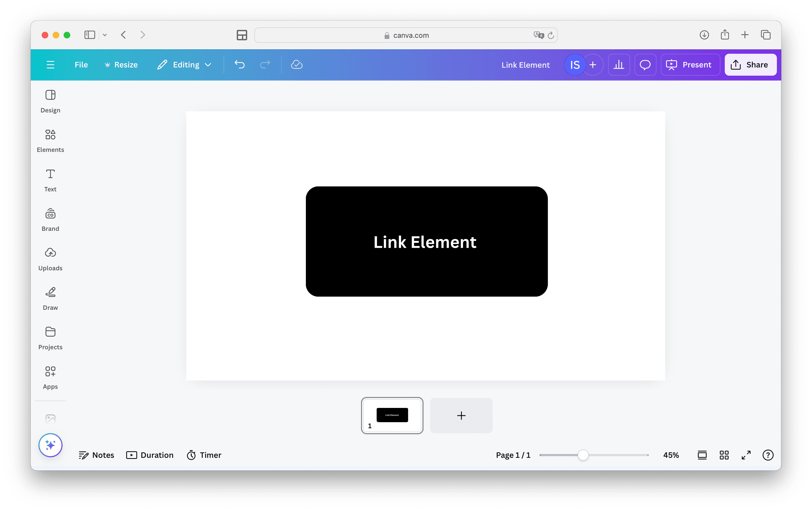The image size is (812, 511).
Task: Click the Canva AI sparkle assistant button
Action: point(50,445)
